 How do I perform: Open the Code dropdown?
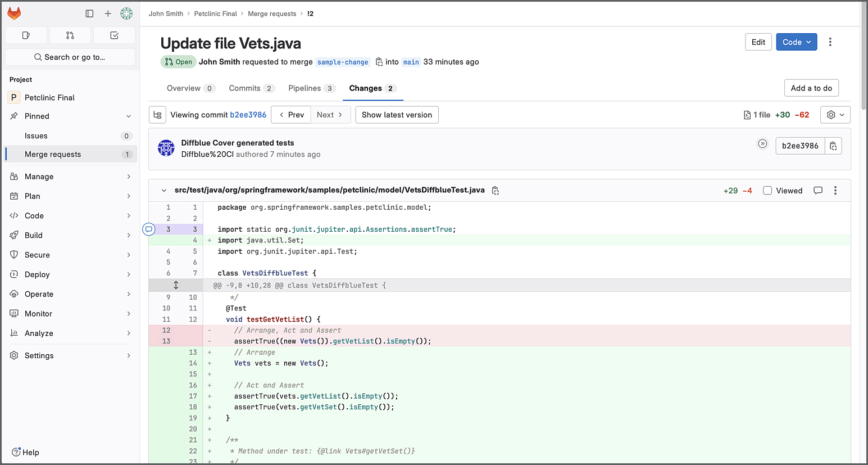pyautogui.click(x=796, y=42)
